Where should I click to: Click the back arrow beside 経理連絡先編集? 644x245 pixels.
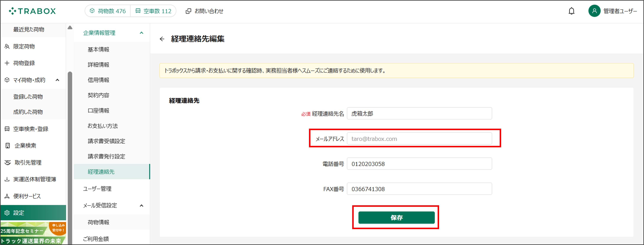click(x=162, y=39)
